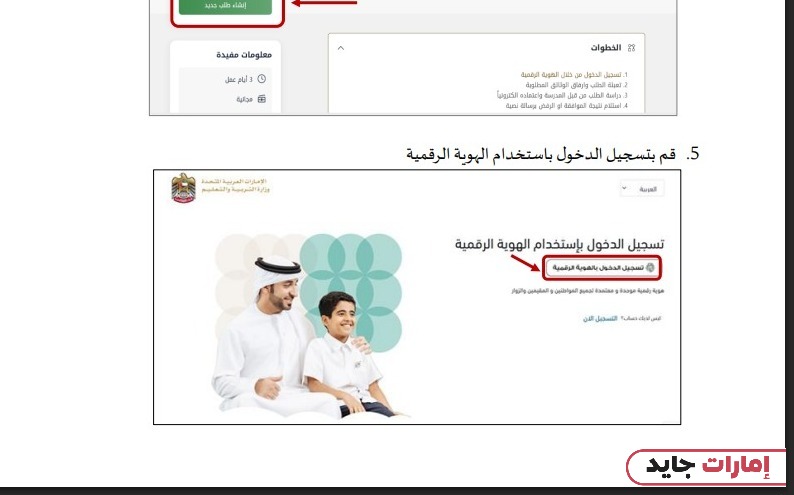Click the 'إمارات جايد' watermark logo
This screenshot has width=794, height=495.
707,466
